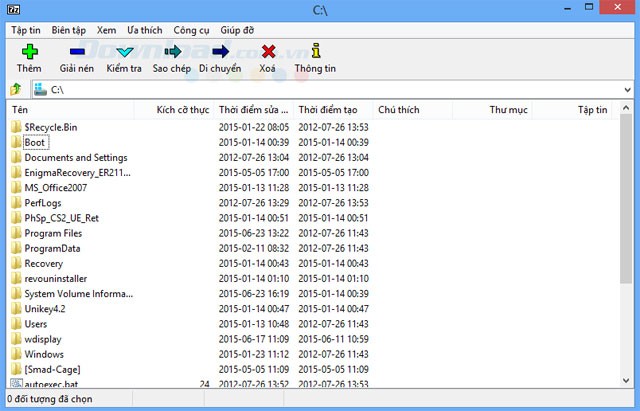Maximize the 7-Zip window

(x=589, y=7)
